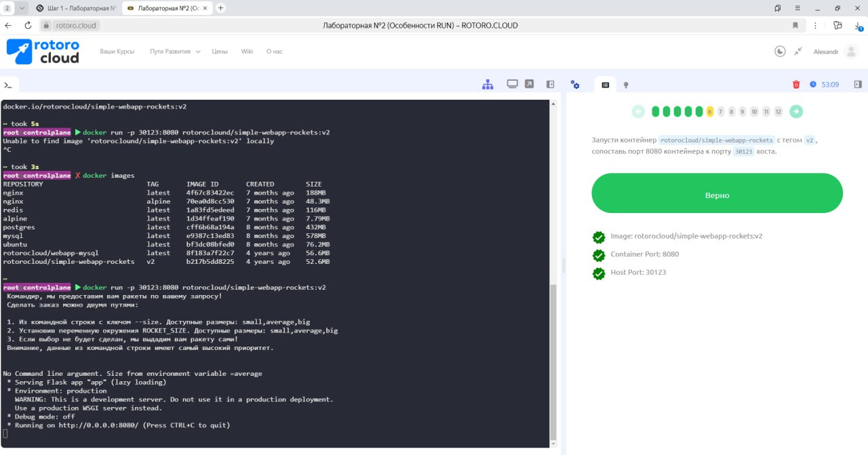Select current step 6 in progress bar

click(x=710, y=111)
